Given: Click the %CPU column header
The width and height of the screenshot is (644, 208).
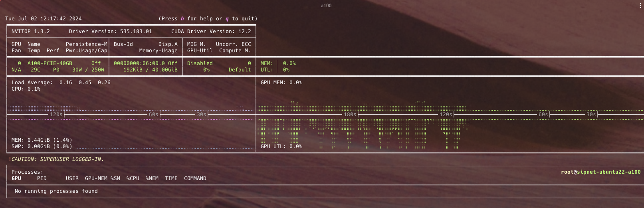Looking at the screenshot, I should click(x=133, y=178).
